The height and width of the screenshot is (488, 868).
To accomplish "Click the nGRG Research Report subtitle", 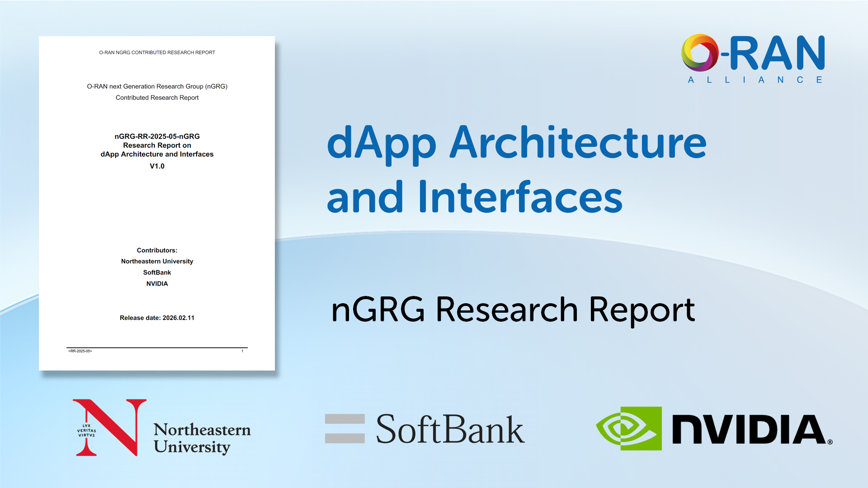I will click(x=513, y=310).
